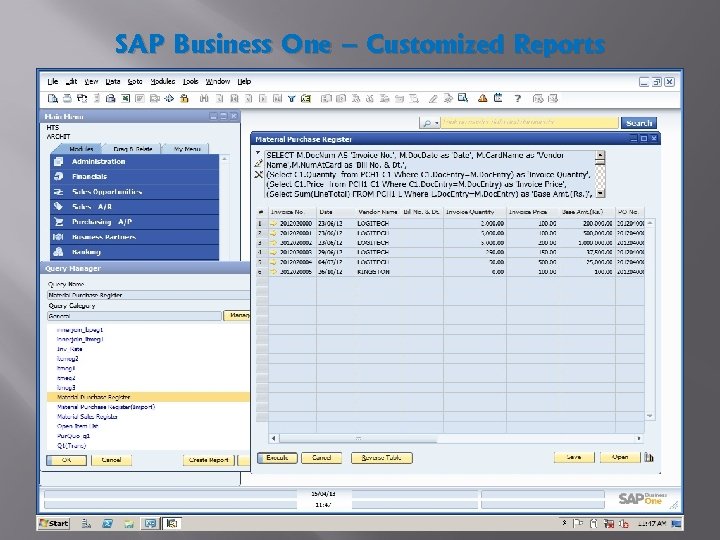
Task: Click the Reverse Table button
Action: [382, 458]
